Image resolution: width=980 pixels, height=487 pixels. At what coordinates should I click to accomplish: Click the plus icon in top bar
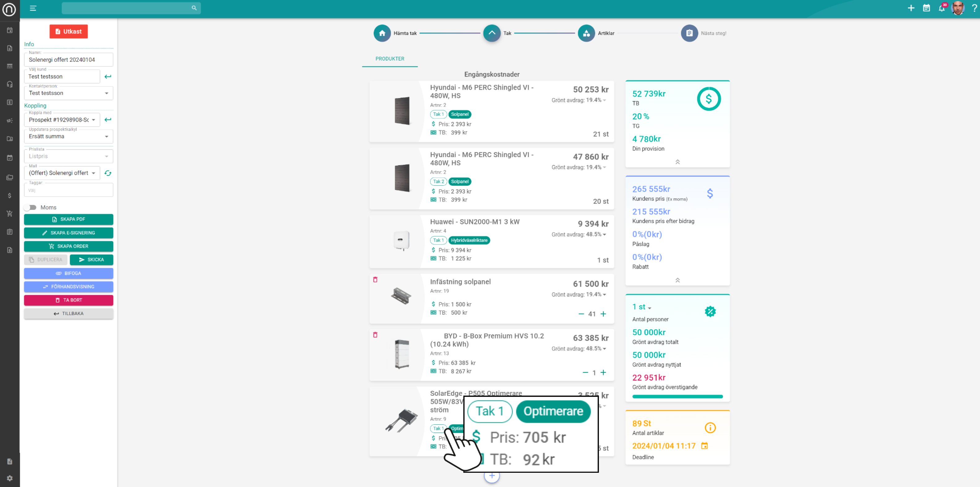point(911,8)
